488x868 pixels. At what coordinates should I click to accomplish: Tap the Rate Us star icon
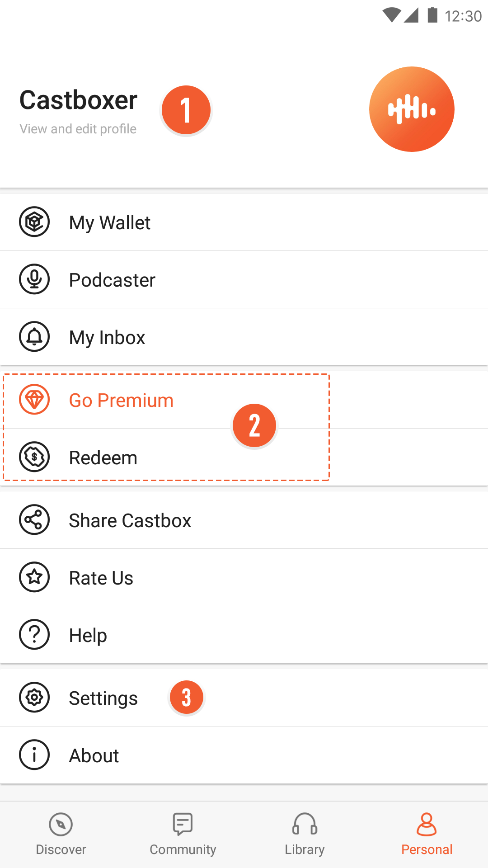coord(34,577)
